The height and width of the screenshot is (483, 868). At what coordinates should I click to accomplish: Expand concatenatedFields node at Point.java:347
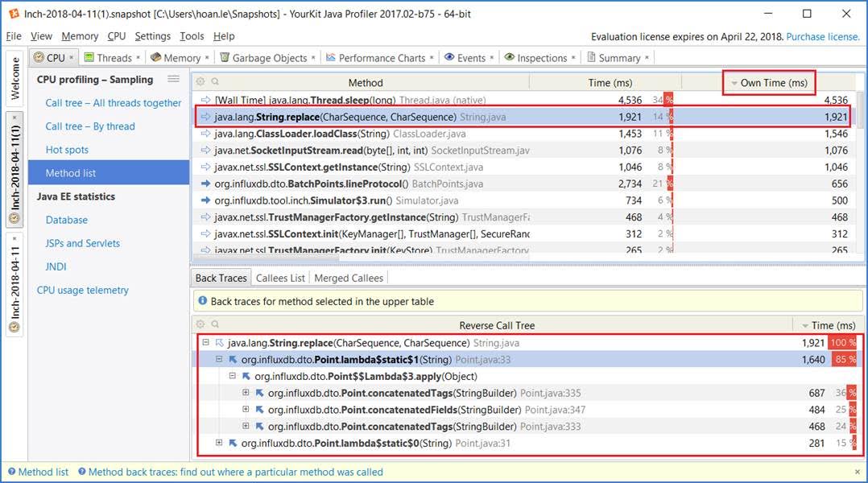246,410
